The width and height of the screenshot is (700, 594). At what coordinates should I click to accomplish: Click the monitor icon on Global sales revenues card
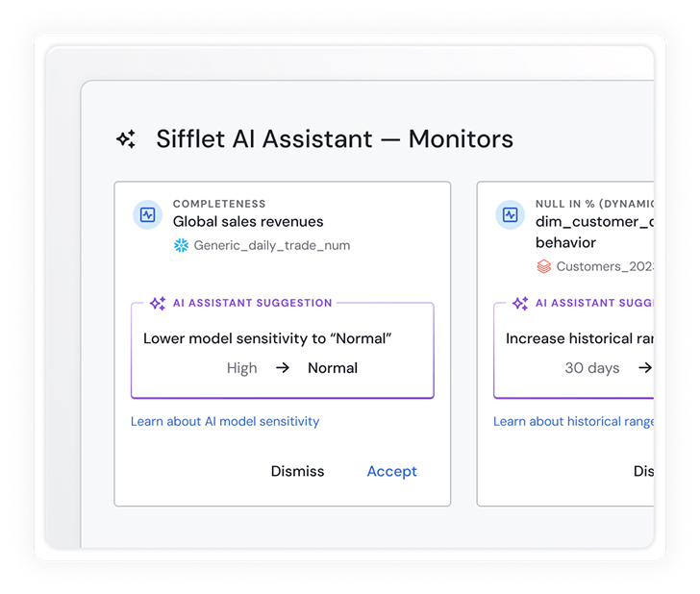tap(147, 214)
